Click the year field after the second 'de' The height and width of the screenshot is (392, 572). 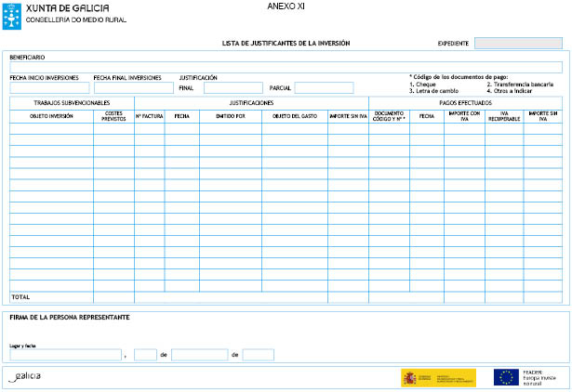tap(258, 355)
